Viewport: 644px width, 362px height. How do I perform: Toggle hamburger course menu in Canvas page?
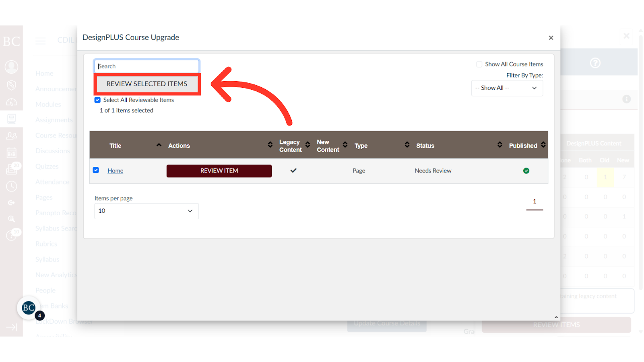(40, 41)
